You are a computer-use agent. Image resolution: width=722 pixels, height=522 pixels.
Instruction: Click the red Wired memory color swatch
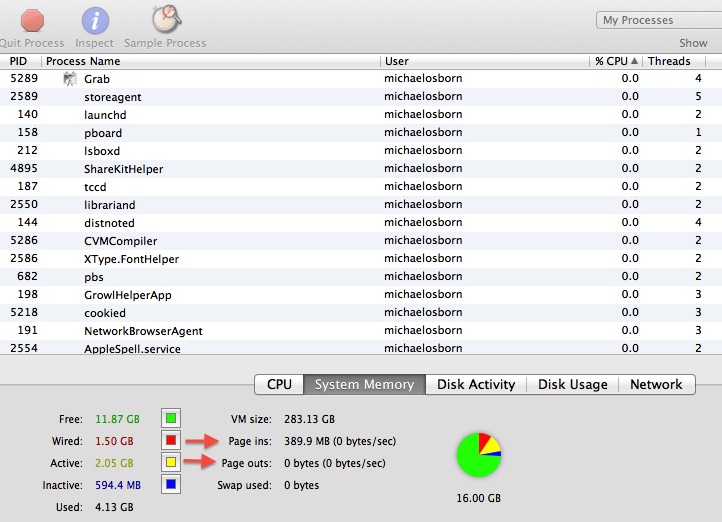(x=171, y=441)
